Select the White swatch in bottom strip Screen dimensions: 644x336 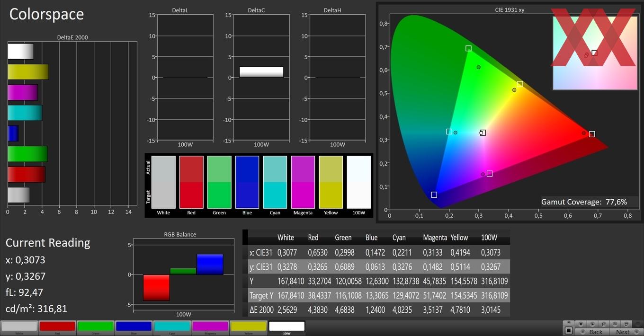[x=19, y=327]
